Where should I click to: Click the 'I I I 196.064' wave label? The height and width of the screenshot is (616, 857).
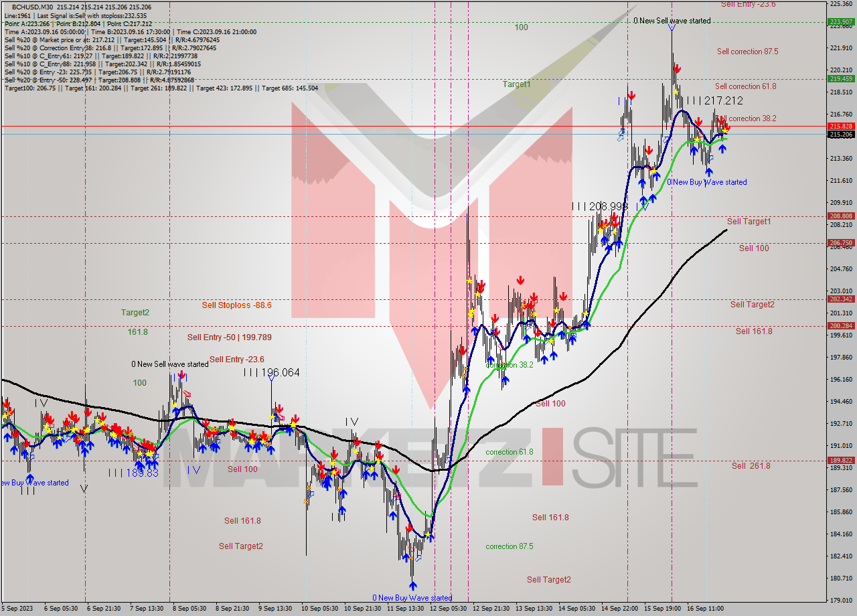(272, 372)
